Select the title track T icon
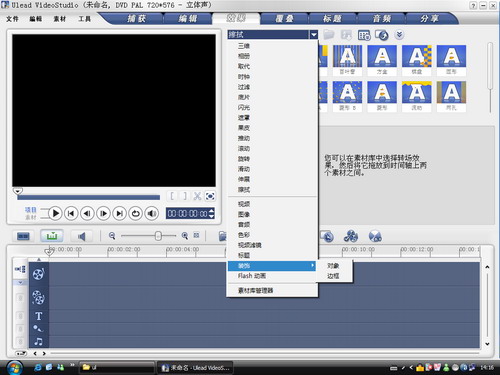Viewport: 500px width, 375px height. pos(39,316)
